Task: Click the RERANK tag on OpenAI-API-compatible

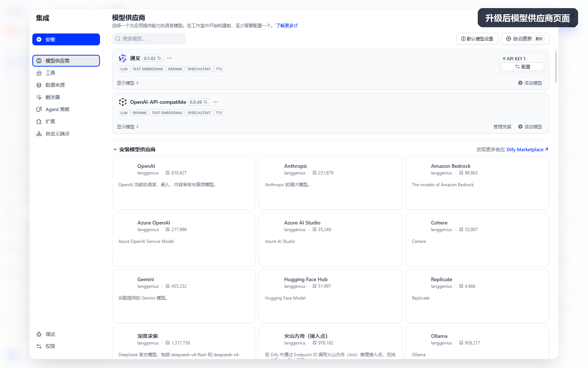Action: pos(140,113)
